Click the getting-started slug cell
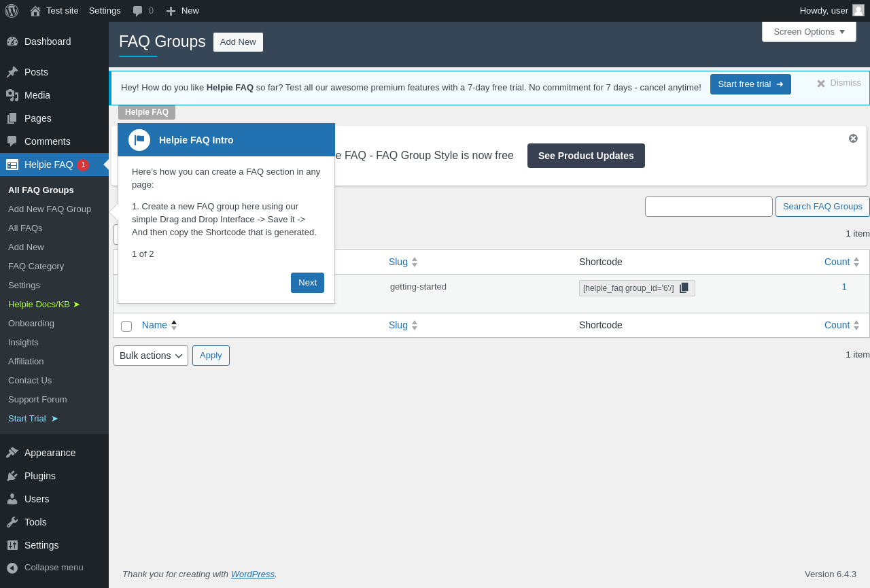The height and width of the screenshot is (588, 870). [x=418, y=286]
